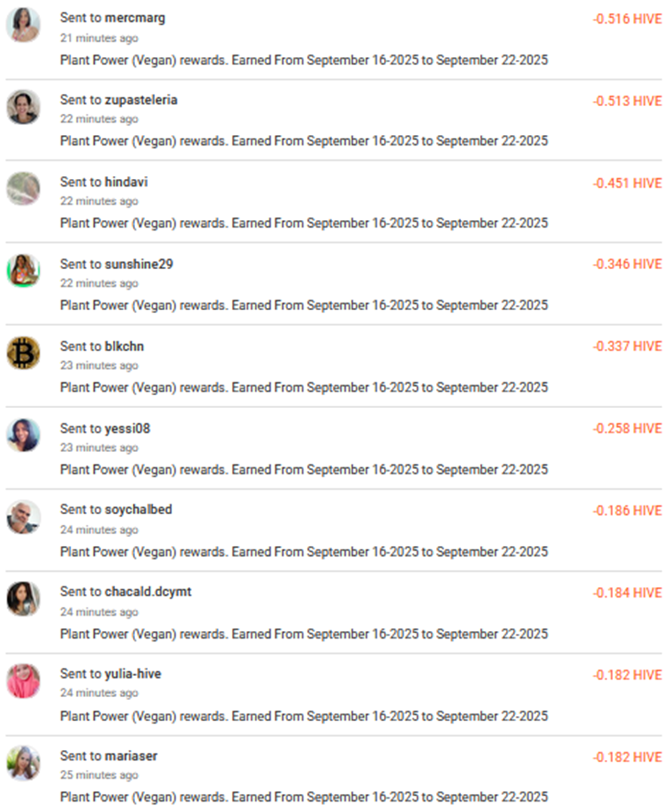Click blkchn's Bitcoin coin avatar
This screenshot has height=810, width=672.
pyautogui.click(x=24, y=353)
